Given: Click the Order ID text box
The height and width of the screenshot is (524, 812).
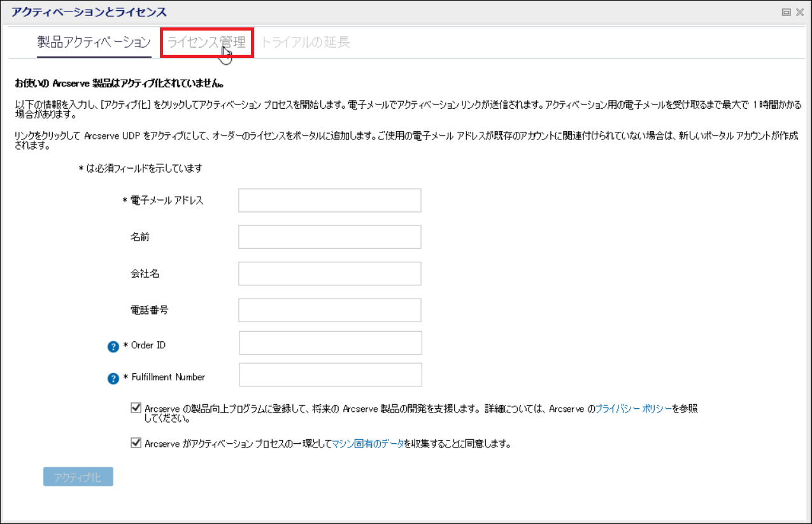Looking at the screenshot, I should (331, 343).
